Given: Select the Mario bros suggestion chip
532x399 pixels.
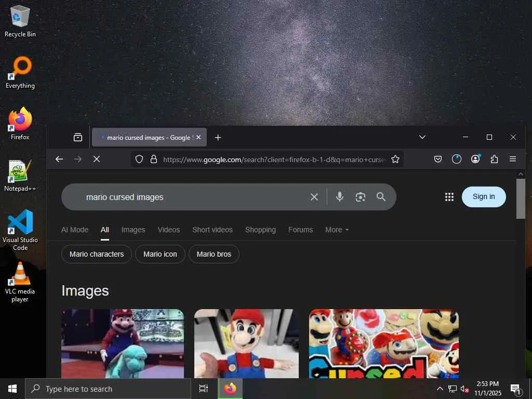Looking at the screenshot, I should (x=214, y=254).
